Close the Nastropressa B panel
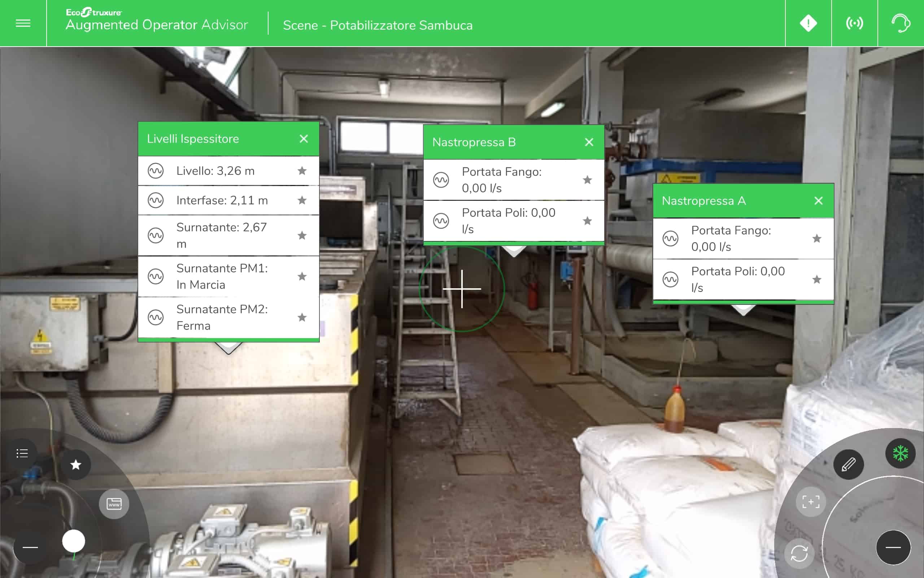Viewport: 924px width, 578px height. [x=589, y=142]
